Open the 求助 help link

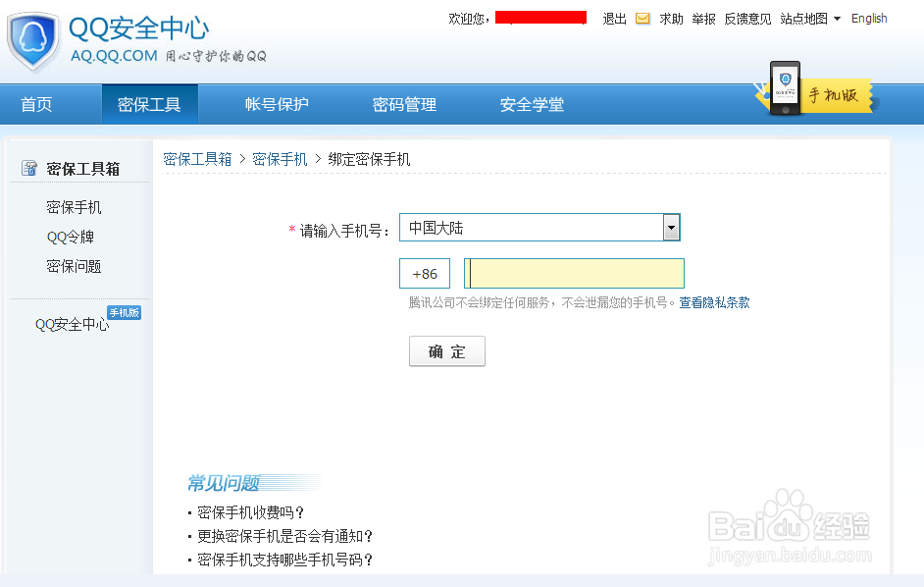pos(671,19)
